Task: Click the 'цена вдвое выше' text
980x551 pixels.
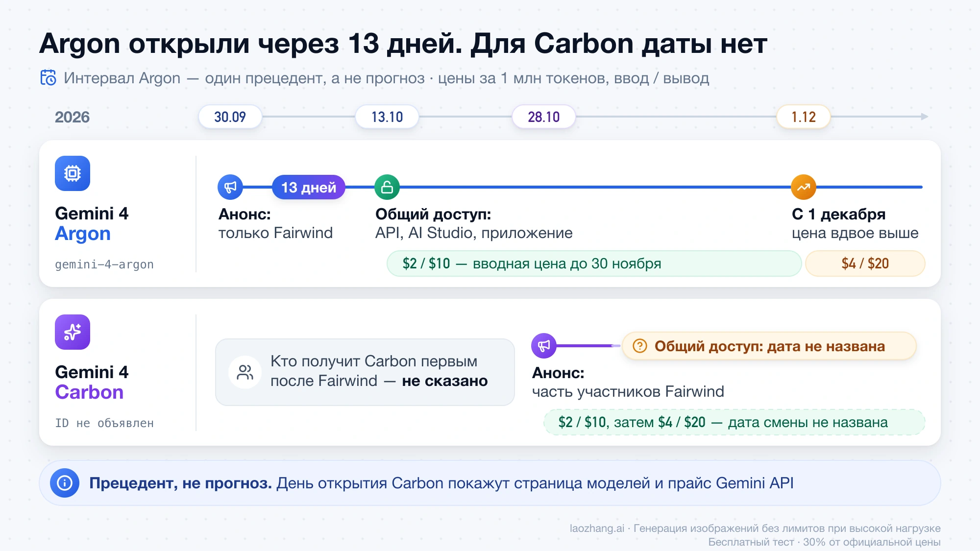Action: click(855, 233)
